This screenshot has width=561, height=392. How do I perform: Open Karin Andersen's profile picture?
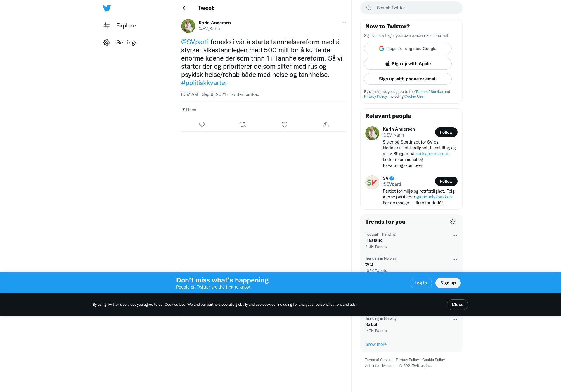pyautogui.click(x=188, y=26)
